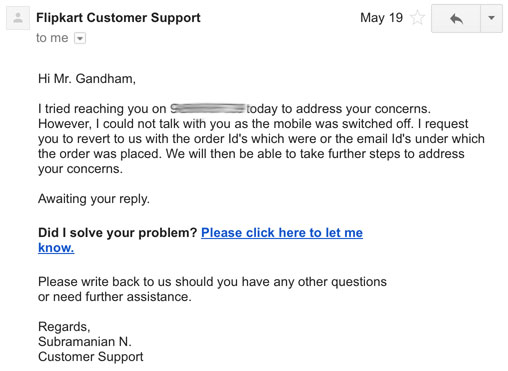Star this email from Flipkart
Screen dimensions: 508x371
click(417, 17)
